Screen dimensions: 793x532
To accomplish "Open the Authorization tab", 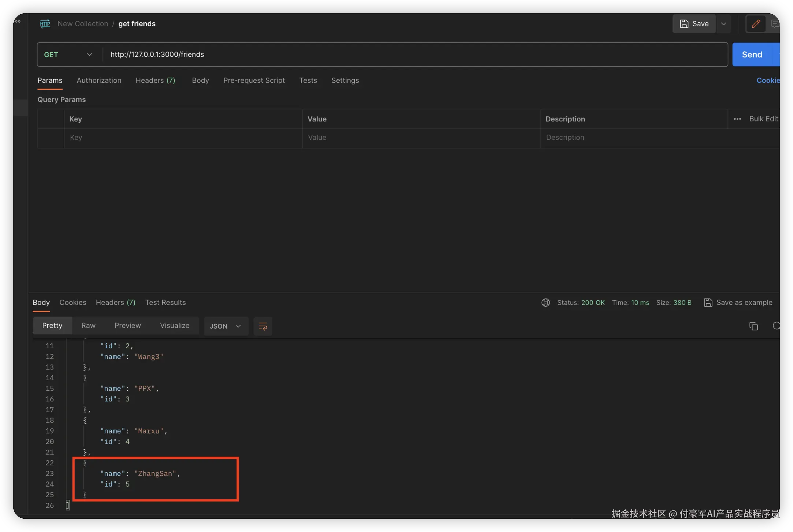I will pyautogui.click(x=99, y=80).
